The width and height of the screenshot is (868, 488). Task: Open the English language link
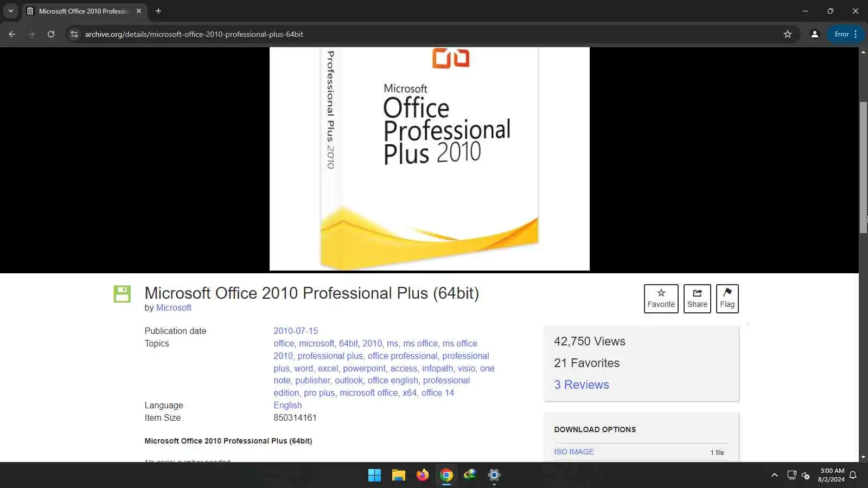(x=288, y=405)
